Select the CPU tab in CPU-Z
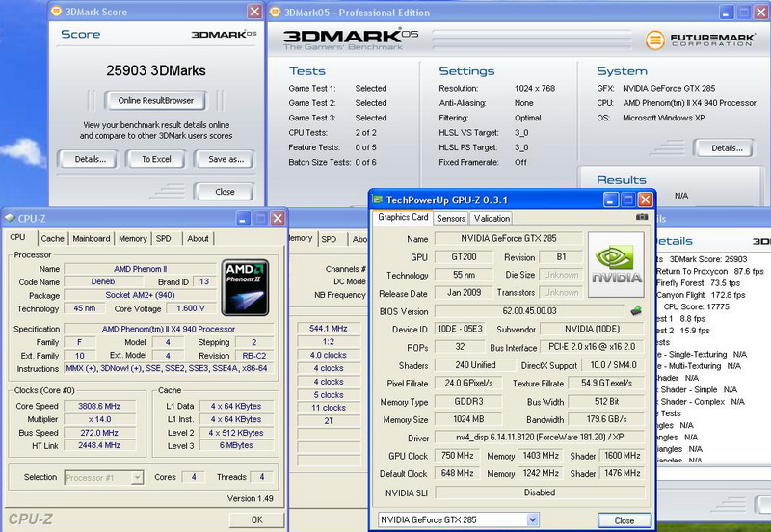Image resolution: width=771 pixels, height=532 pixels. pos(19,237)
